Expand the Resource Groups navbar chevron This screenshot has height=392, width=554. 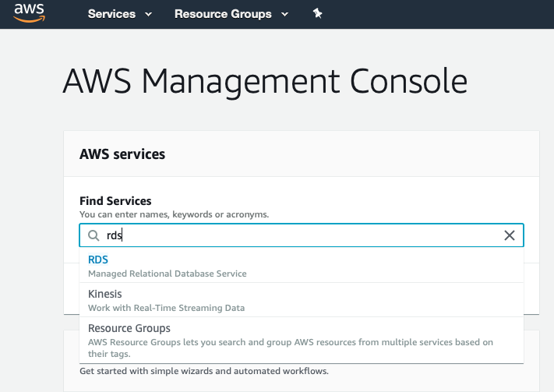[x=284, y=14]
